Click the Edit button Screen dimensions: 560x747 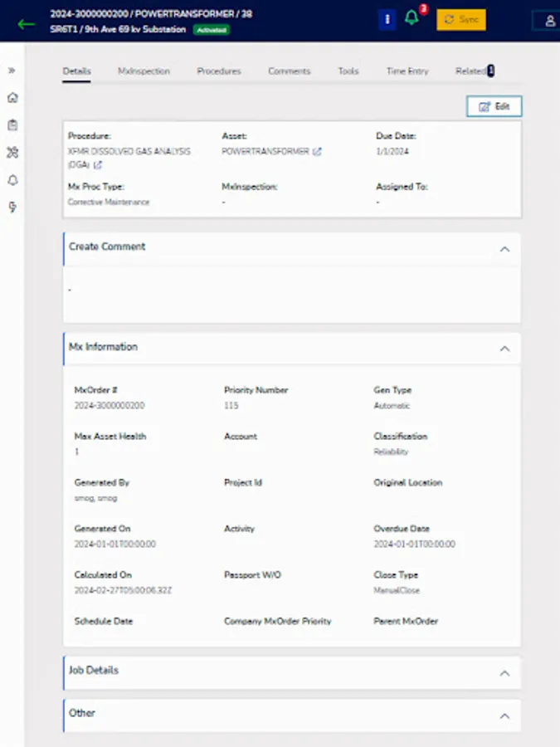[x=494, y=106]
